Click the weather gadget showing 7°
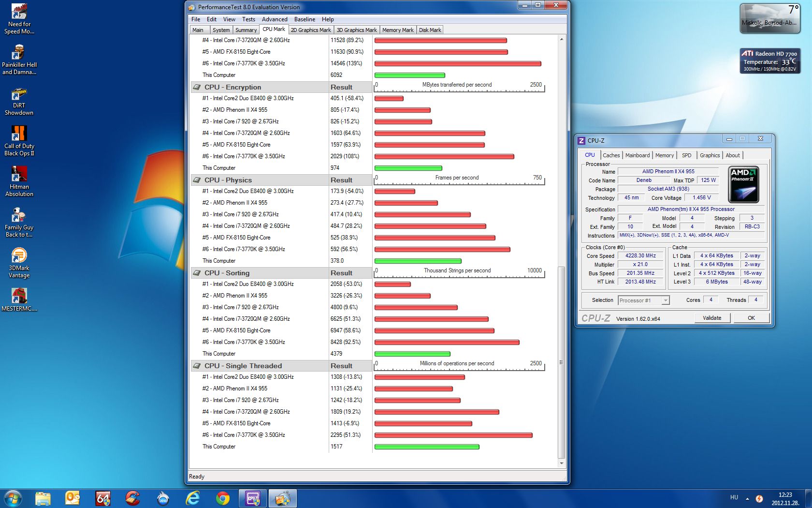 [769, 18]
